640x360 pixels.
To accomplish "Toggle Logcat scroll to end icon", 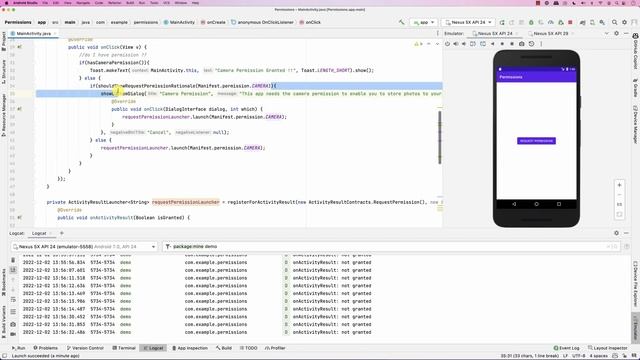I will (x=13, y=270).
